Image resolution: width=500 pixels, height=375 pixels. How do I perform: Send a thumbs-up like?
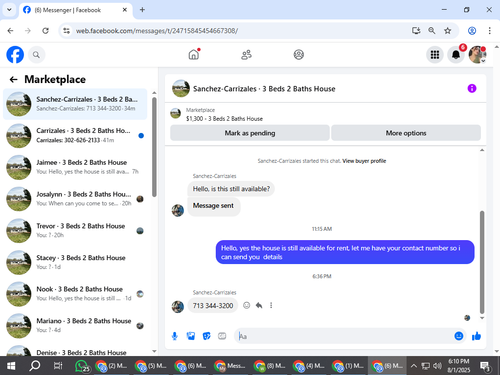pos(476,336)
